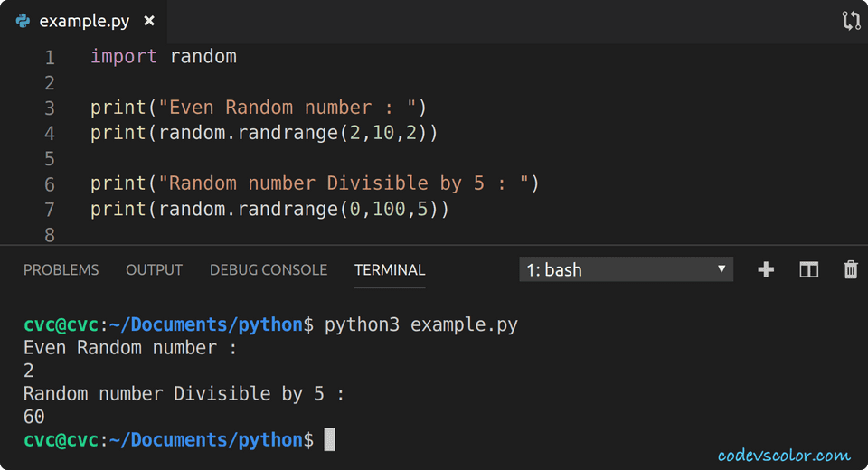Click line number 1 in the gutter

[49, 58]
